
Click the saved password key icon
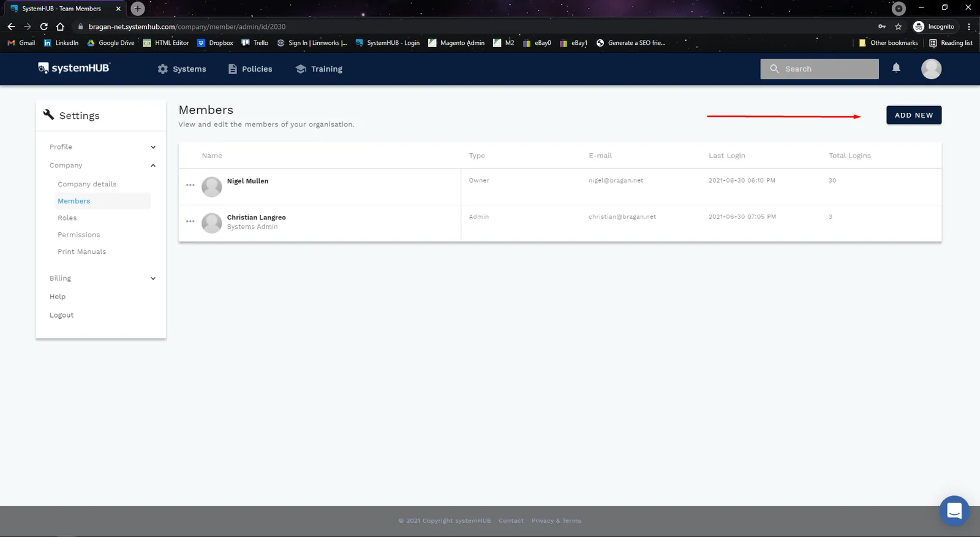point(882,26)
